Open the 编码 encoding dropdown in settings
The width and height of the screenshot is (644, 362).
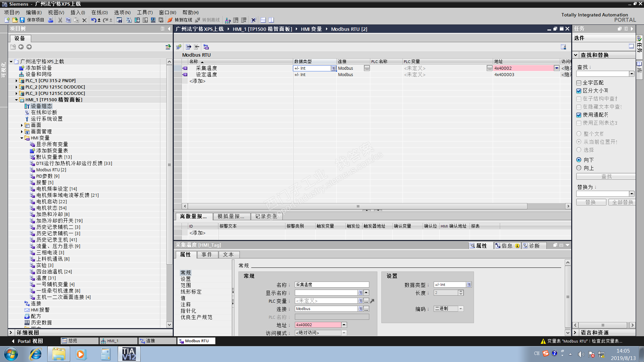coord(461,309)
